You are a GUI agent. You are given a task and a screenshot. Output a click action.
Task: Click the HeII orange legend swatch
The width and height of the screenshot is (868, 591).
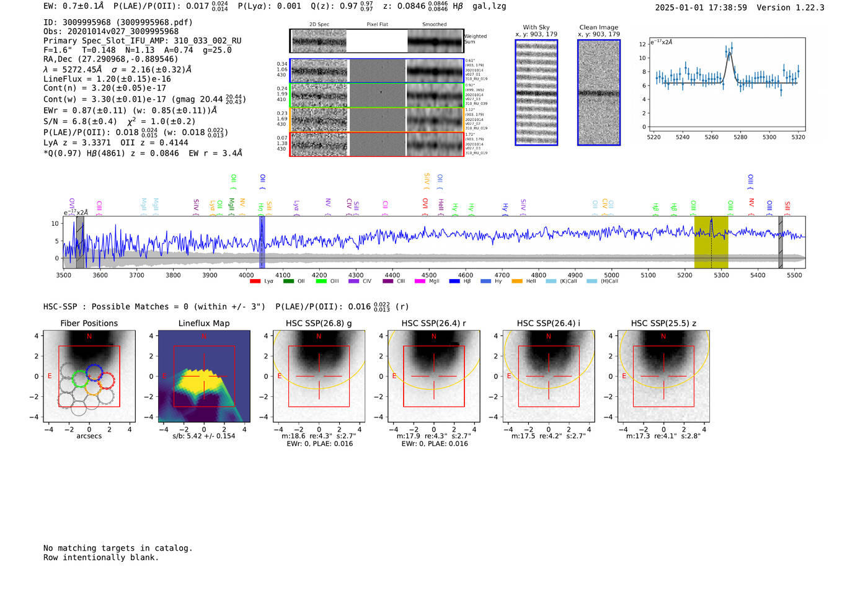click(x=517, y=282)
